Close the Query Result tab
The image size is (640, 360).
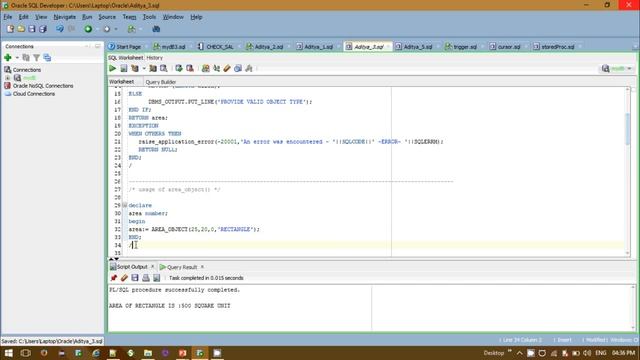tap(202, 267)
